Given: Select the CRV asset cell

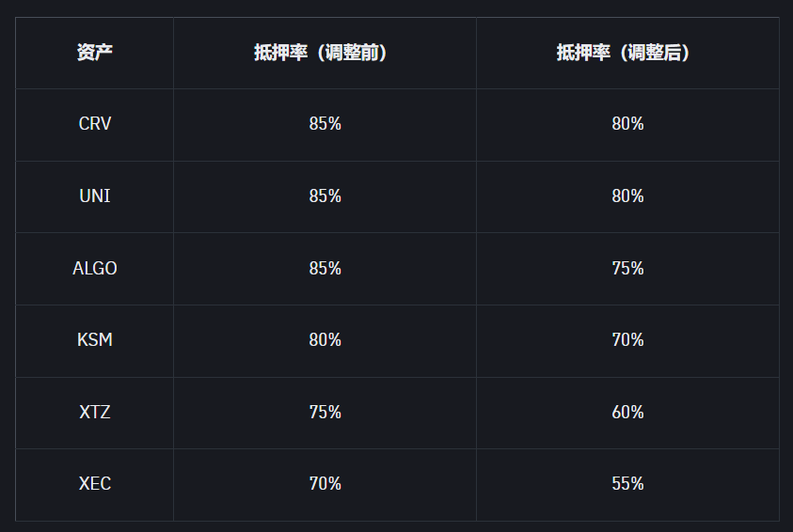Looking at the screenshot, I should click(x=95, y=124).
